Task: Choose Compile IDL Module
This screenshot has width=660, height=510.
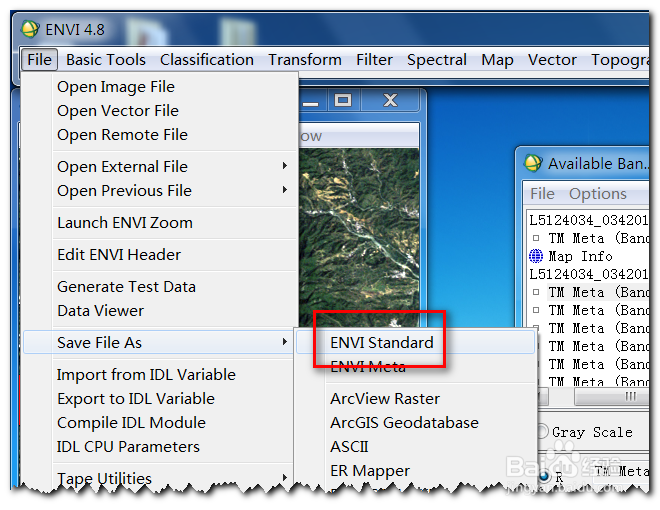Action: pos(131,422)
